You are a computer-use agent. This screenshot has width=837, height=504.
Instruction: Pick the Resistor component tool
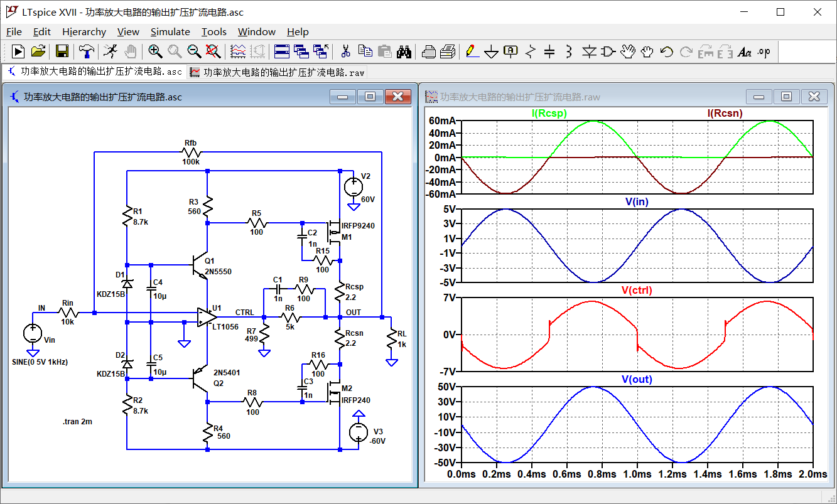click(531, 51)
